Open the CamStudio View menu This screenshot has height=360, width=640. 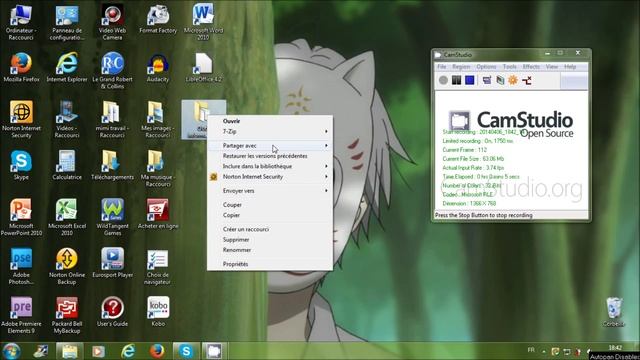(552, 67)
